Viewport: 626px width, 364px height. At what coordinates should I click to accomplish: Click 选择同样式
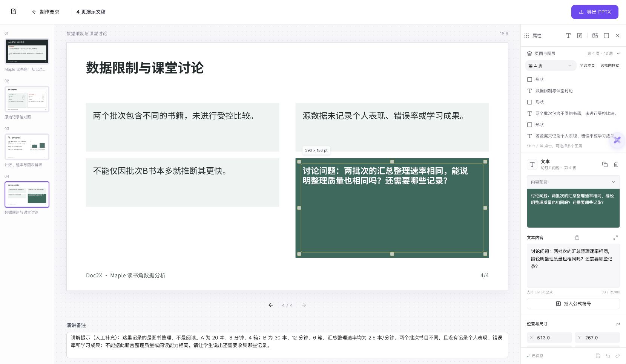[x=610, y=66]
